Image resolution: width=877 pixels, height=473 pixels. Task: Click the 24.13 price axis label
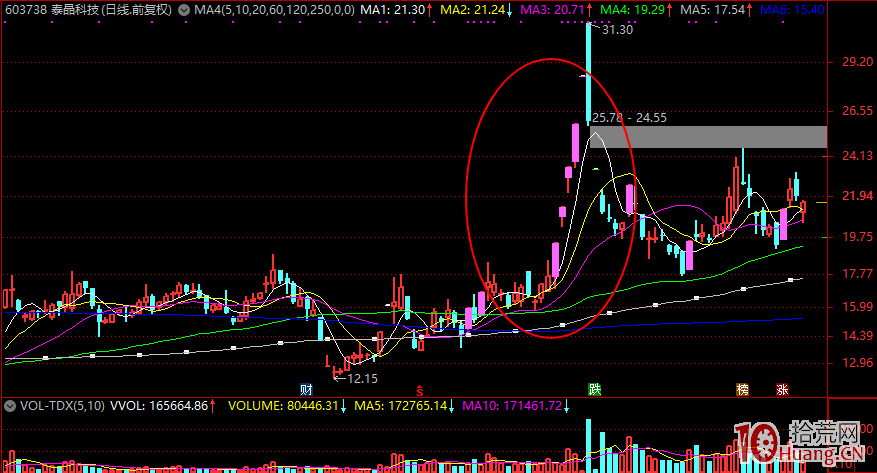(857, 155)
